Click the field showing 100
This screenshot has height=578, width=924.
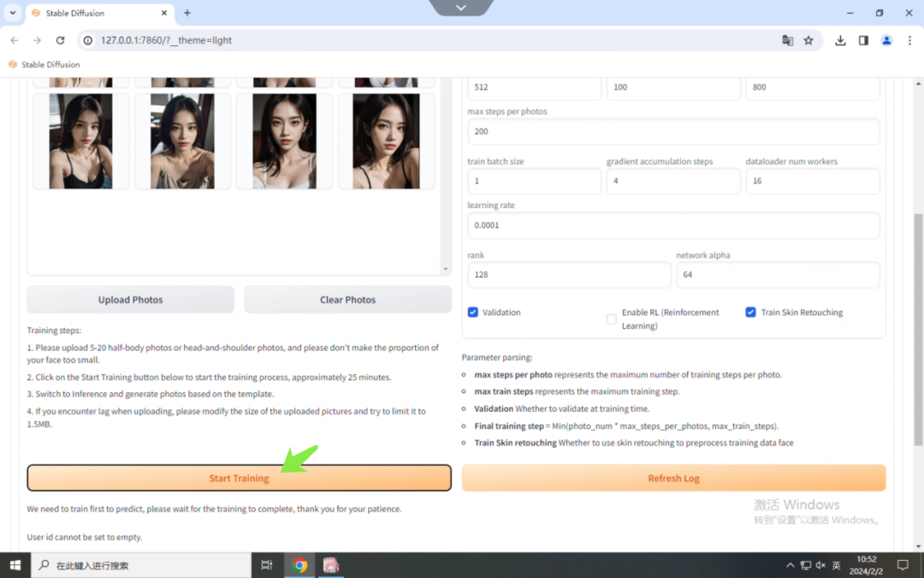coord(673,87)
